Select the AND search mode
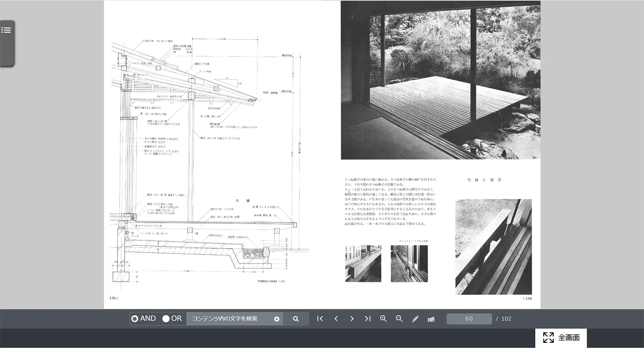Image resolution: width=644 pixels, height=348 pixels. 144,319
